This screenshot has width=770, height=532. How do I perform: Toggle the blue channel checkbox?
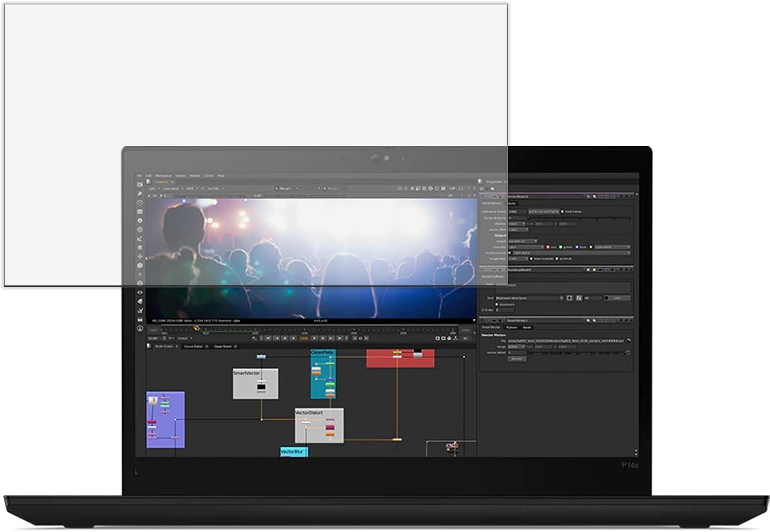[x=576, y=247]
